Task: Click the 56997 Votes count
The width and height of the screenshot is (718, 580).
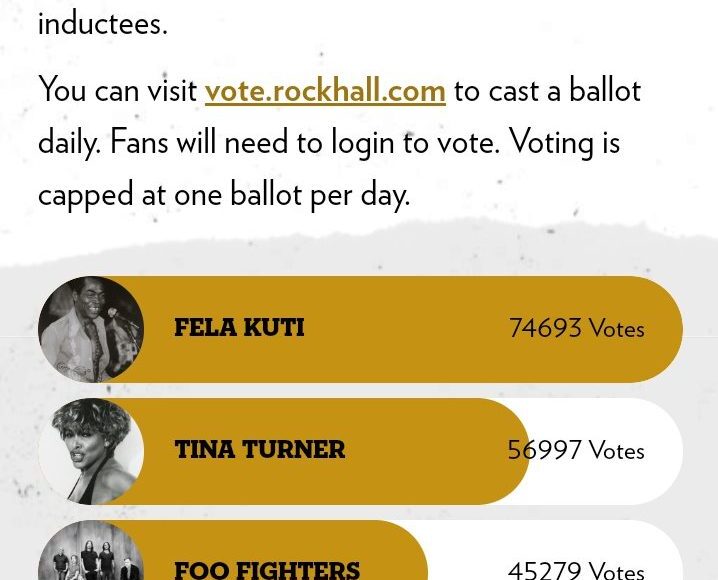Action: coord(576,451)
